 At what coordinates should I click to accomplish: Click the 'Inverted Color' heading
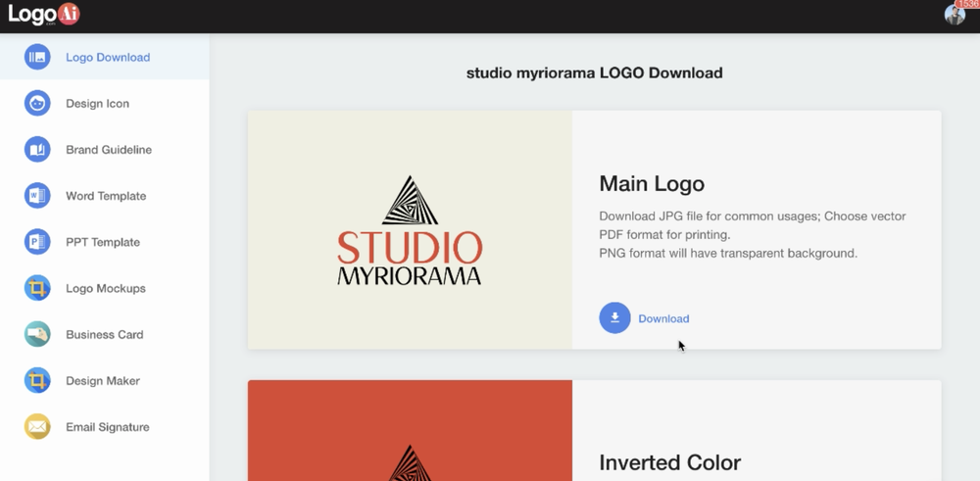tap(670, 463)
